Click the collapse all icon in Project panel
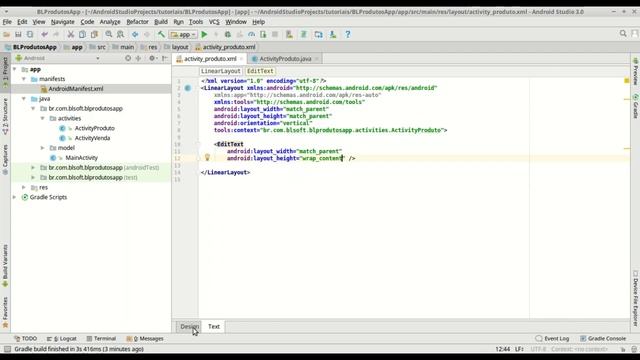640x360 pixels. (x=138, y=58)
